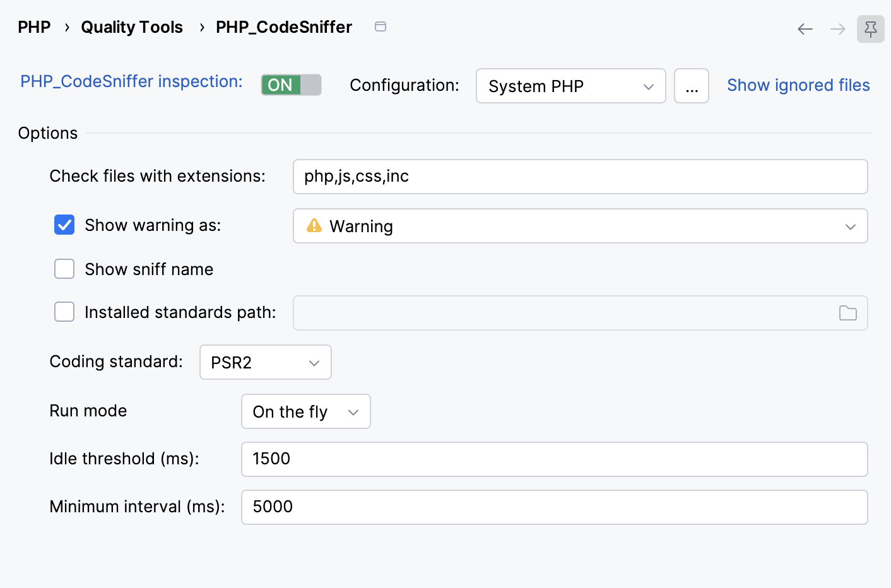Viewport: 891px width, 588px height.
Task: Open the PHP_CodeSniffer inspection link
Action: click(x=131, y=81)
